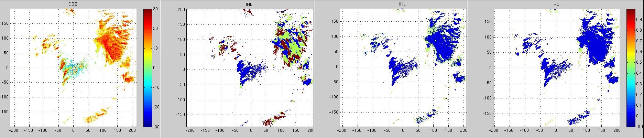Click the title of the third IHL plot
This screenshot has height=138, width=644.
click(401, 4)
